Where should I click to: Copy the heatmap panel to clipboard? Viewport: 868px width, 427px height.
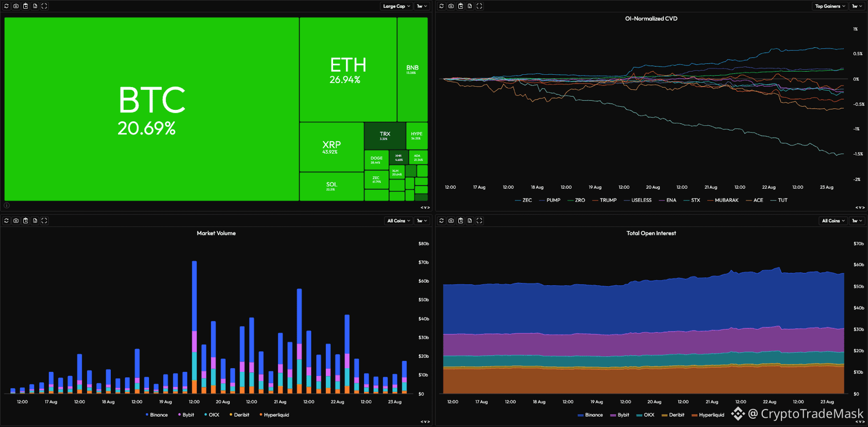pyautogui.click(x=25, y=6)
